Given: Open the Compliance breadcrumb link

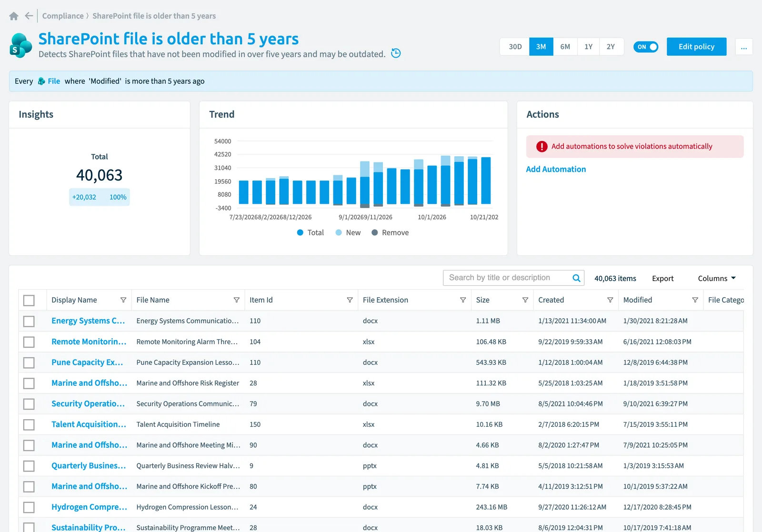Looking at the screenshot, I should pos(63,16).
